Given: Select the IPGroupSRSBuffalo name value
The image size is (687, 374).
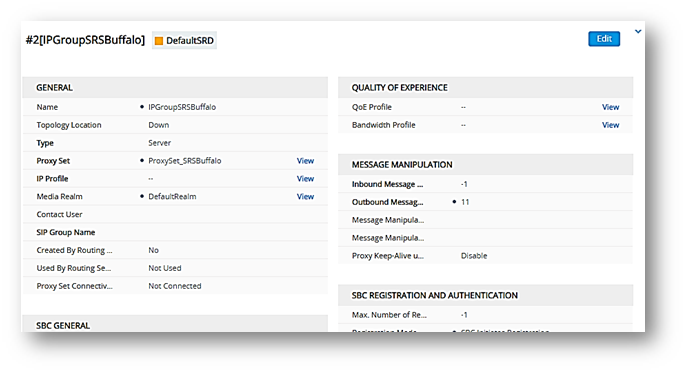Looking at the screenshot, I should click(x=182, y=107).
